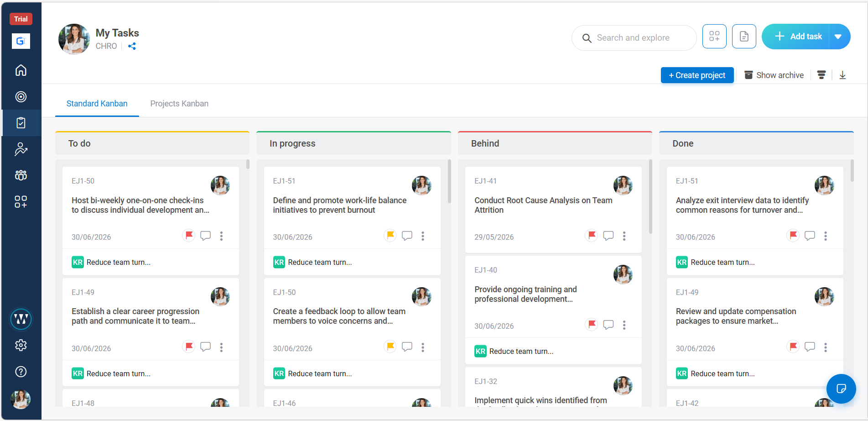
Task: Click the widgets grid-plus button near search
Action: [714, 37]
